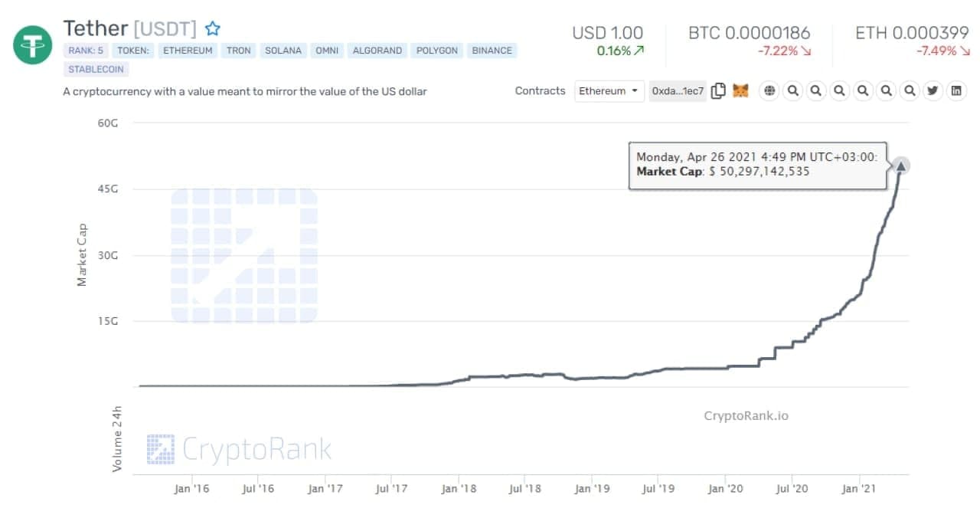Open Tether's Twitter page icon
This screenshot has width=980, height=505.
(933, 91)
